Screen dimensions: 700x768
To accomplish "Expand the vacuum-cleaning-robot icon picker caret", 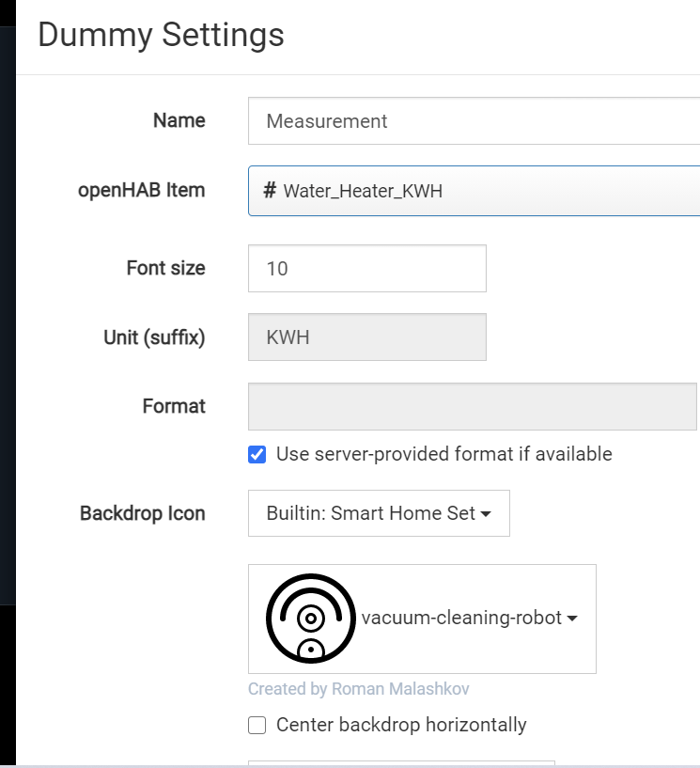I will [571, 619].
